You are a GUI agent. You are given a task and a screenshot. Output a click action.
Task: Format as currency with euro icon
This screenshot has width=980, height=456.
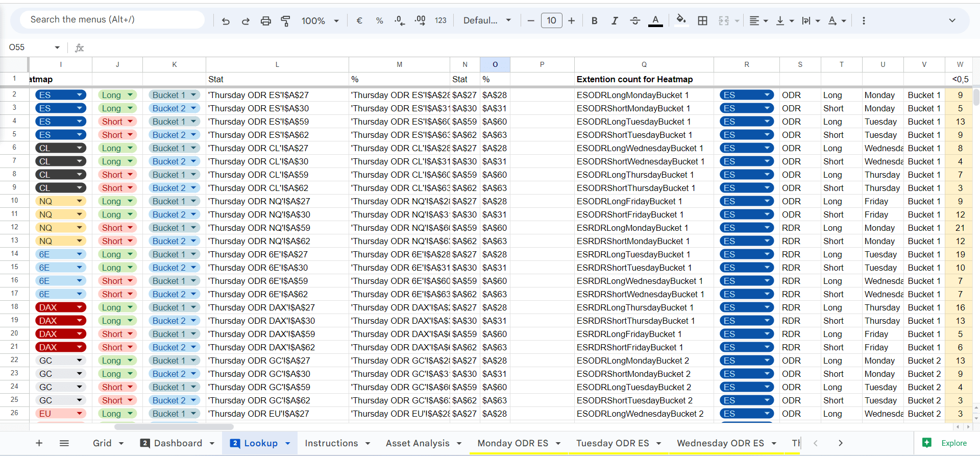(x=359, y=20)
